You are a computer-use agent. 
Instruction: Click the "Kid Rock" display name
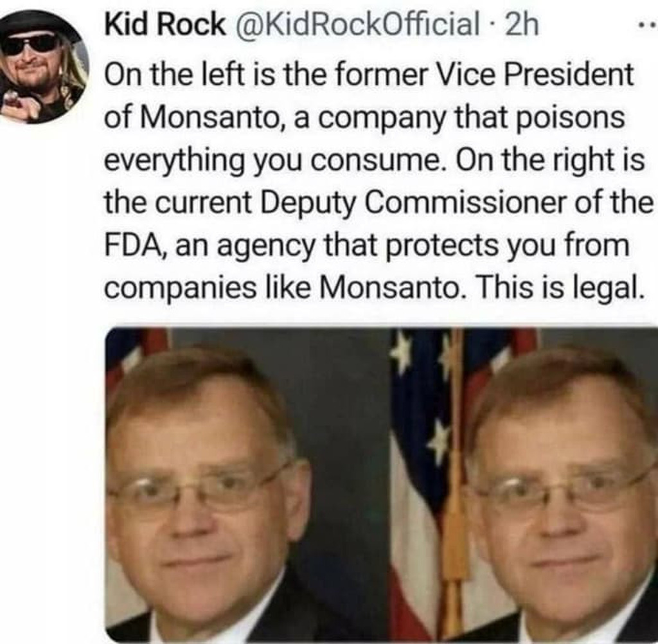(x=165, y=24)
